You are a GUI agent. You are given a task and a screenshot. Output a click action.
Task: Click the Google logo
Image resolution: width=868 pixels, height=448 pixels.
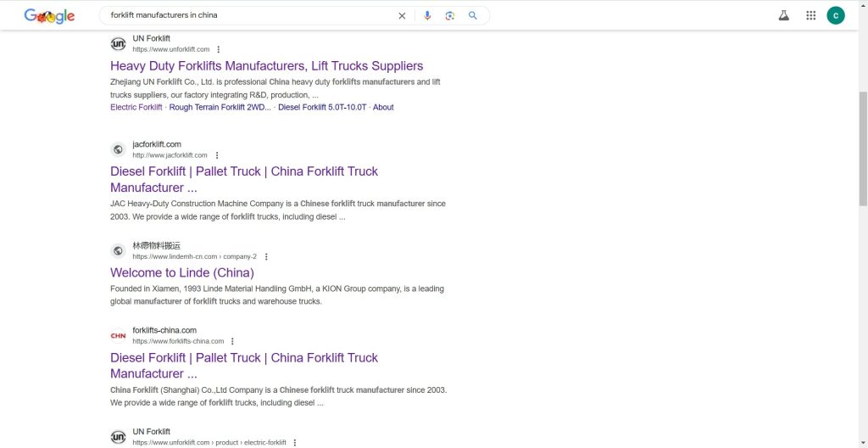coord(49,16)
